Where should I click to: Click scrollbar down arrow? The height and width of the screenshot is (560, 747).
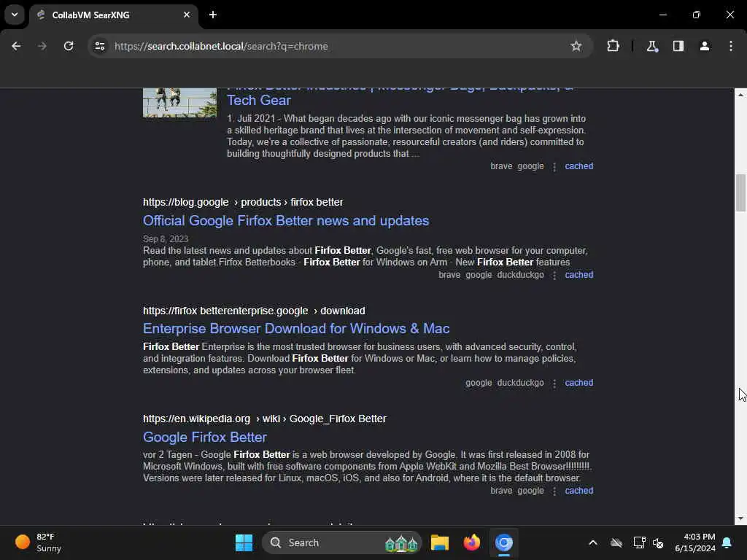(740, 518)
